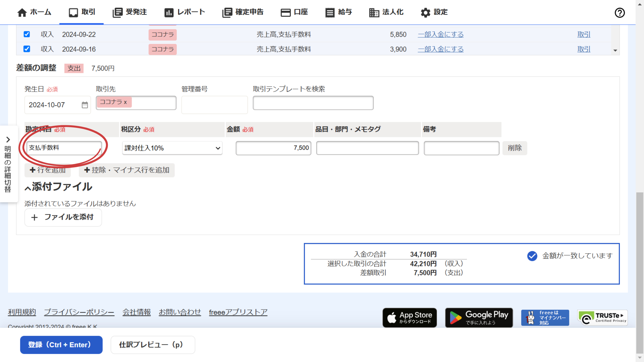Open the 課対仕入10% tax category dropdown
644x362 pixels.
click(x=172, y=148)
